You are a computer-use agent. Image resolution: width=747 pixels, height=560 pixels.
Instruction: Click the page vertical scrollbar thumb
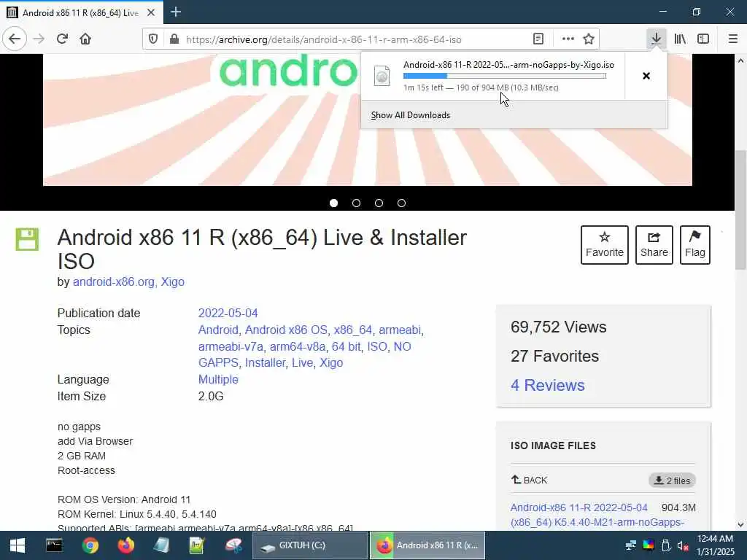[740, 209]
